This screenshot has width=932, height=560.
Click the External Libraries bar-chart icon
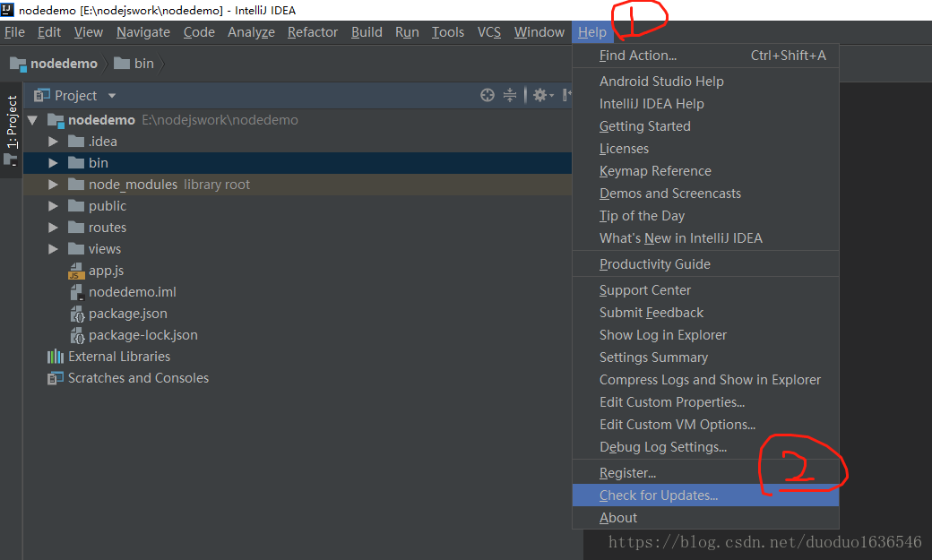pyautogui.click(x=56, y=357)
